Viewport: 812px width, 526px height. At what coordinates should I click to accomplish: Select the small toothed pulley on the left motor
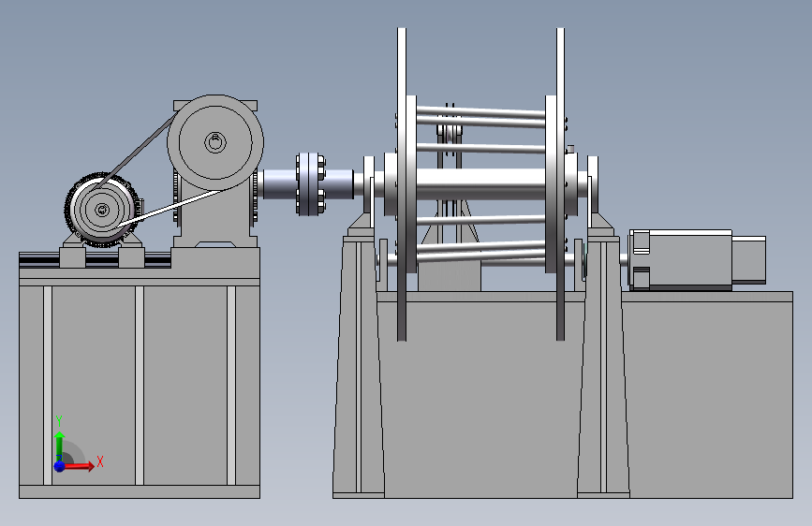[102, 210]
